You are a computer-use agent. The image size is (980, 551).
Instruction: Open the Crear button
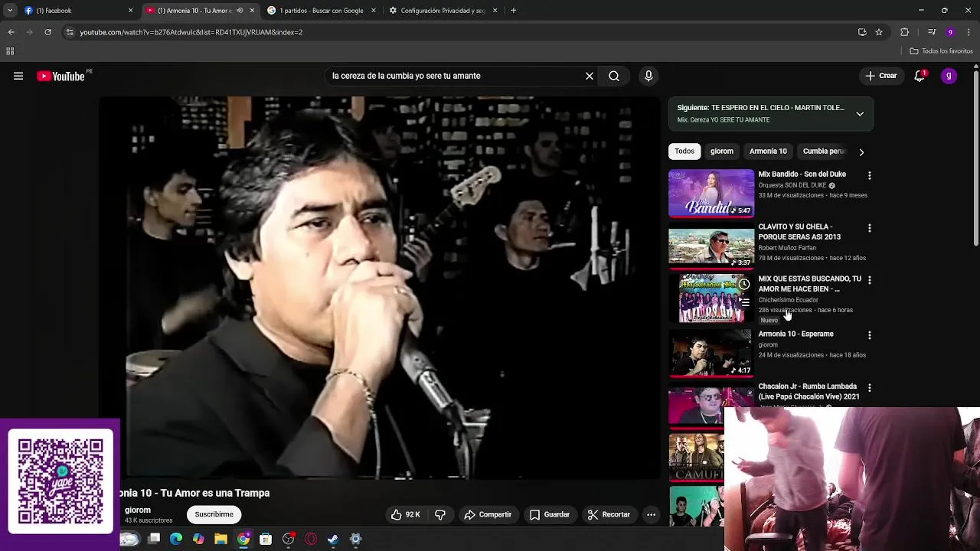tap(880, 76)
